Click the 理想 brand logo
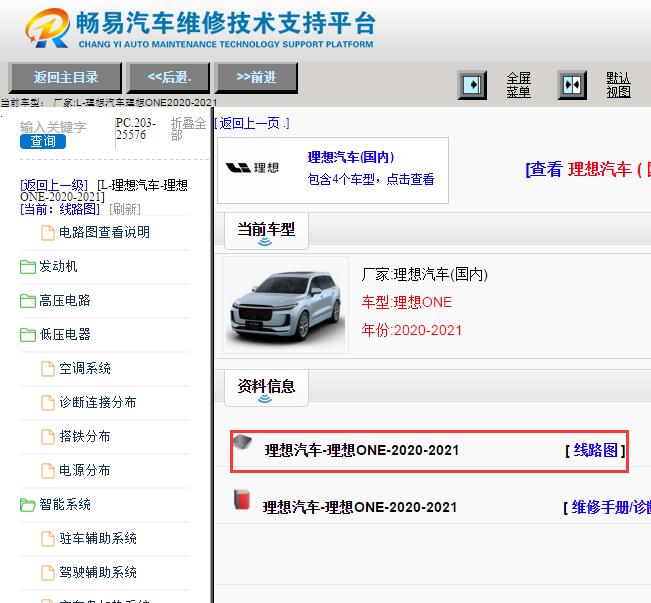This screenshot has height=603, width=651. pos(252,168)
